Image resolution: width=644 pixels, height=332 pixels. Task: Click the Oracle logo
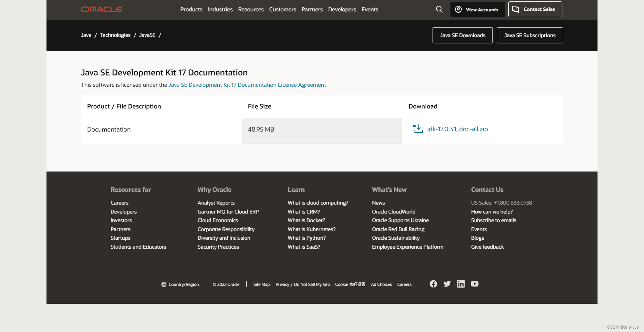[x=102, y=9]
